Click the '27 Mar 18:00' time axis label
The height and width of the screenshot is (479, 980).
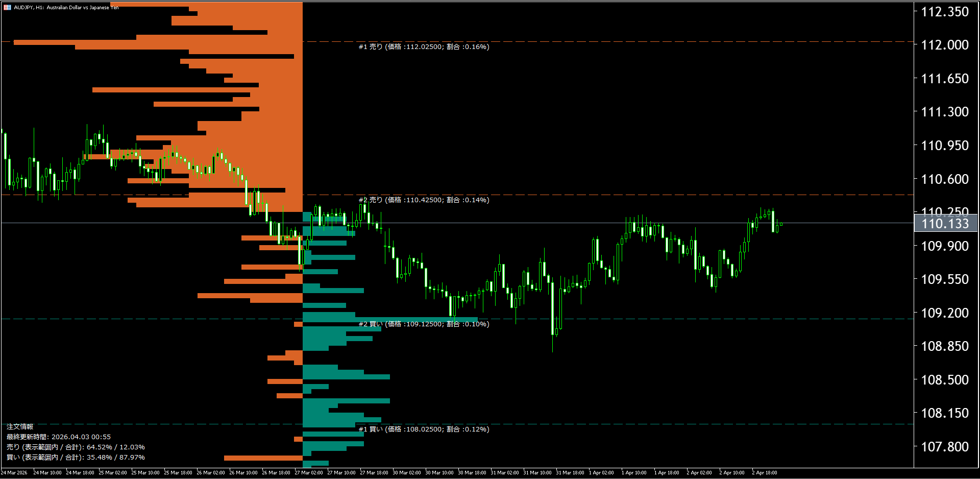tap(374, 473)
